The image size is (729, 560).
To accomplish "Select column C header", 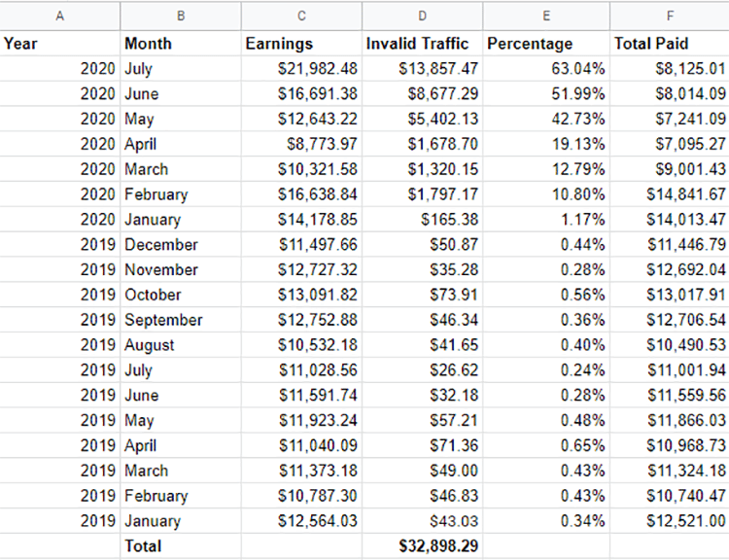I will 301,16.
